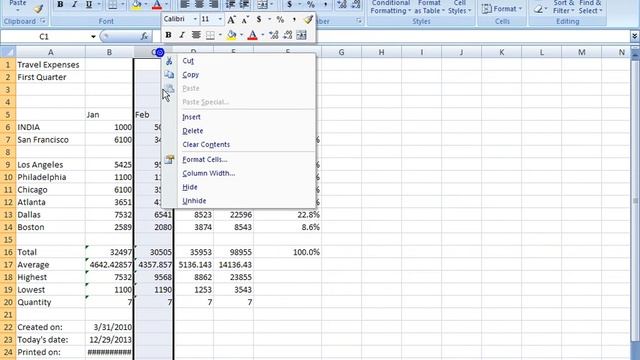Apply Comma Style in the ribbon
This screenshot has height=360, width=640.
click(325, 4)
